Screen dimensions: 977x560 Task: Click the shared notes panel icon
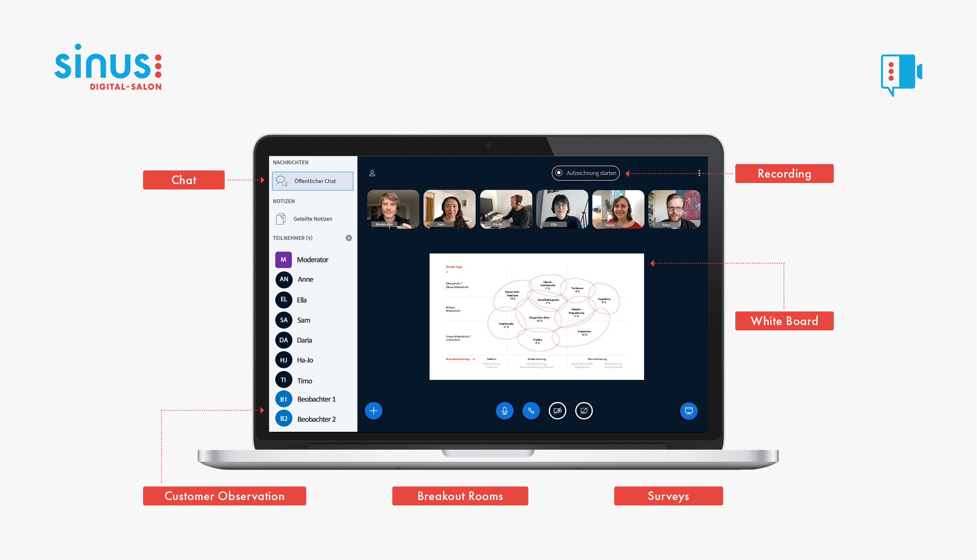point(281,219)
